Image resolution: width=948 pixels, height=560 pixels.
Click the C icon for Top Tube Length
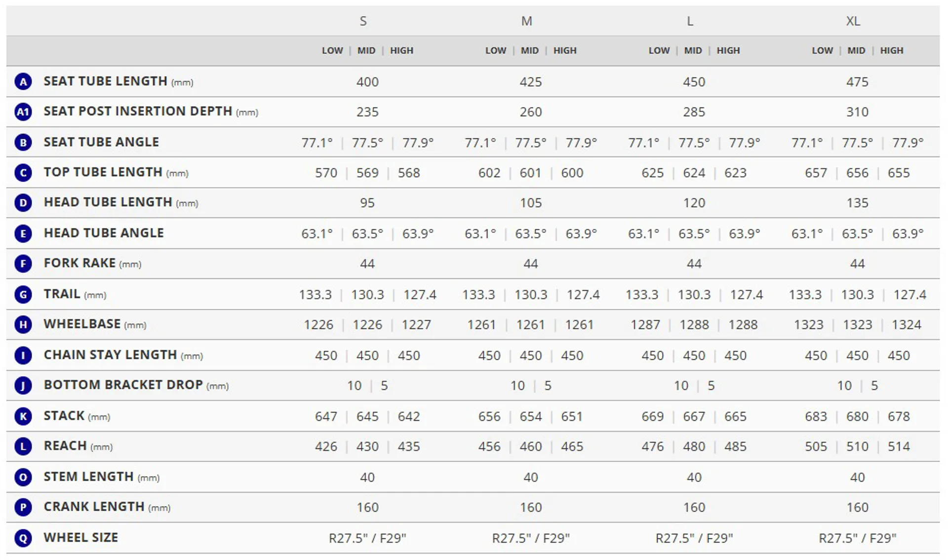[23, 173]
